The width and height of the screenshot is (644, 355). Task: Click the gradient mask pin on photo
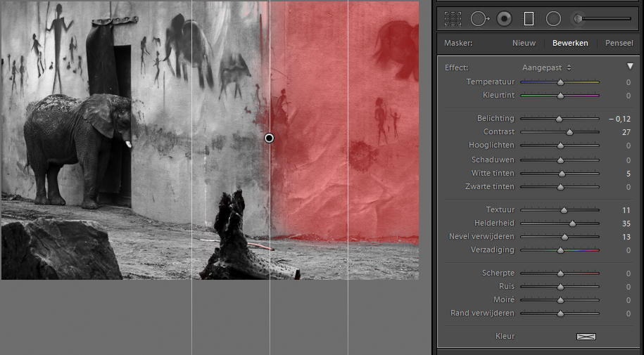click(x=269, y=138)
